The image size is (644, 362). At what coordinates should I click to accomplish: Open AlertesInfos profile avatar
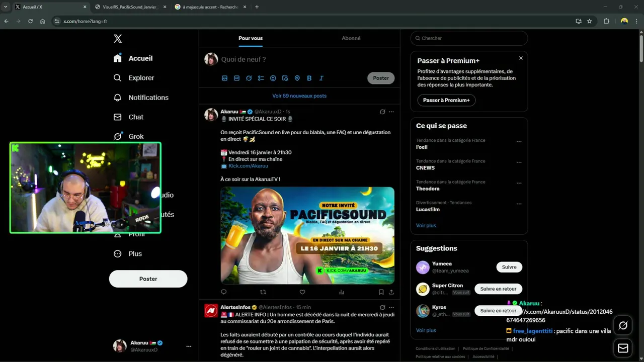click(211, 311)
